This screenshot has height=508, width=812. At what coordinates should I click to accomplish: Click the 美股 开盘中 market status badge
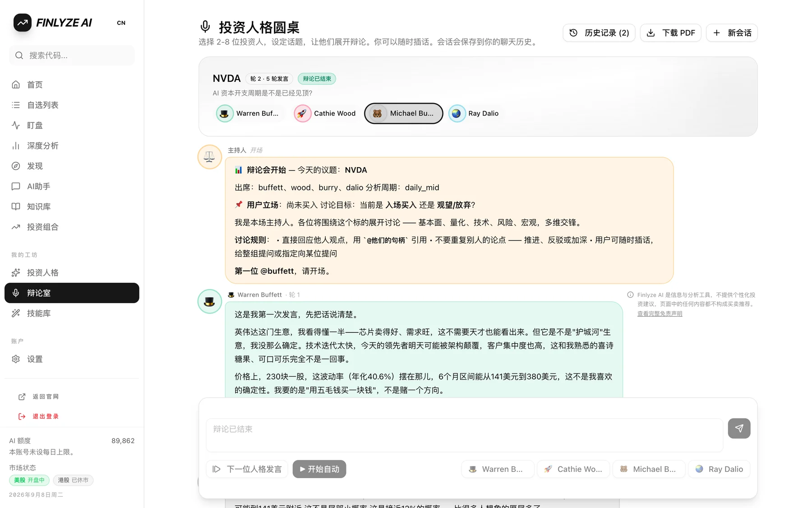[x=29, y=480]
